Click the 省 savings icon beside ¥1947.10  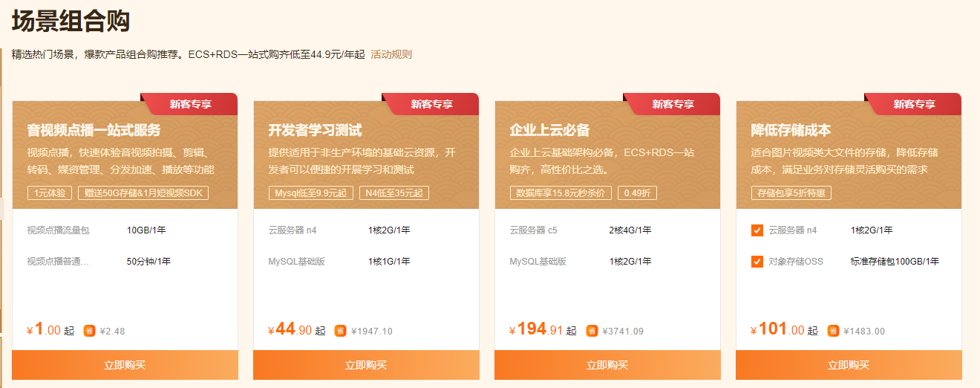point(340,331)
